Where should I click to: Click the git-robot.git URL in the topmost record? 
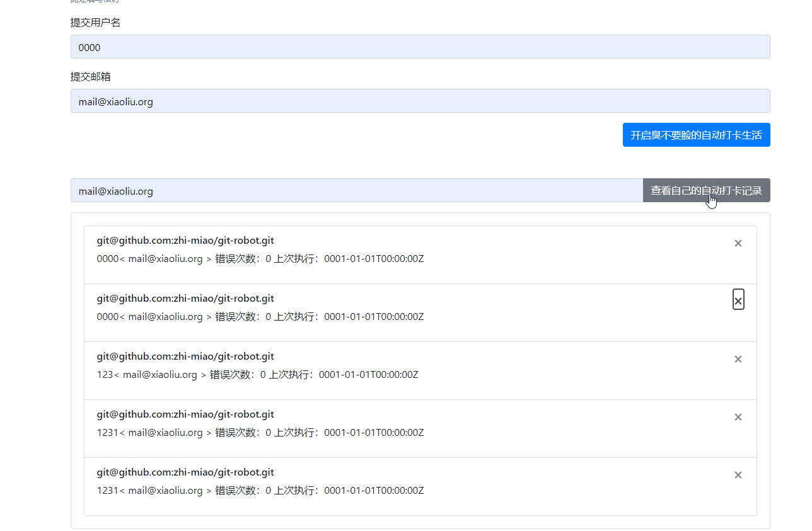point(185,241)
